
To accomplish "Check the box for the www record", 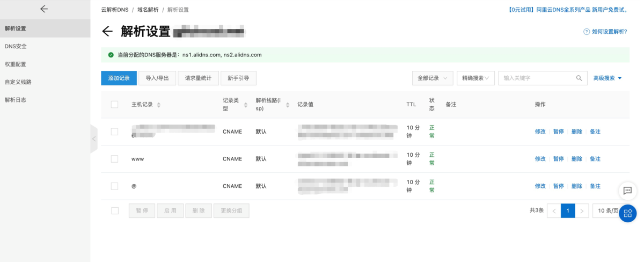I will pyautogui.click(x=114, y=159).
